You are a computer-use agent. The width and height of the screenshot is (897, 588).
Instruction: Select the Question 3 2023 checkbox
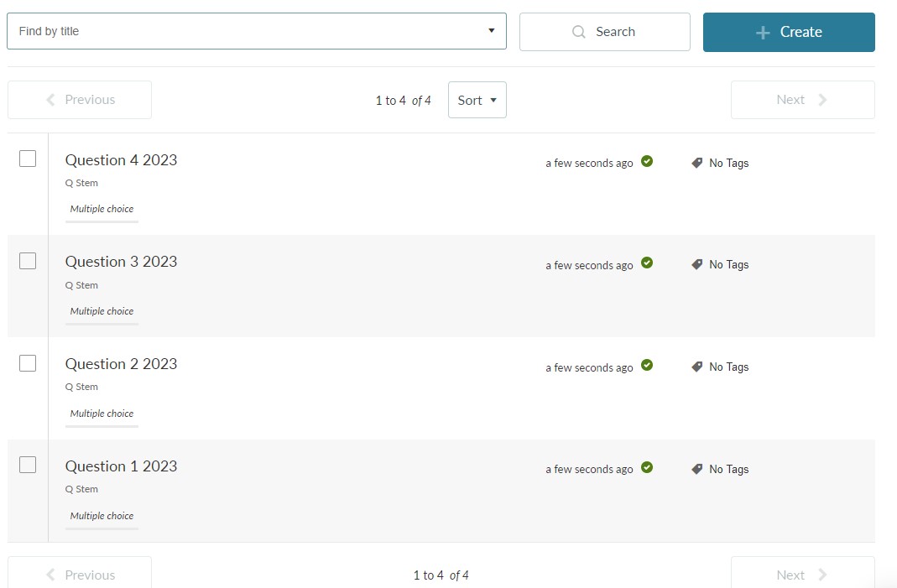point(28,261)
